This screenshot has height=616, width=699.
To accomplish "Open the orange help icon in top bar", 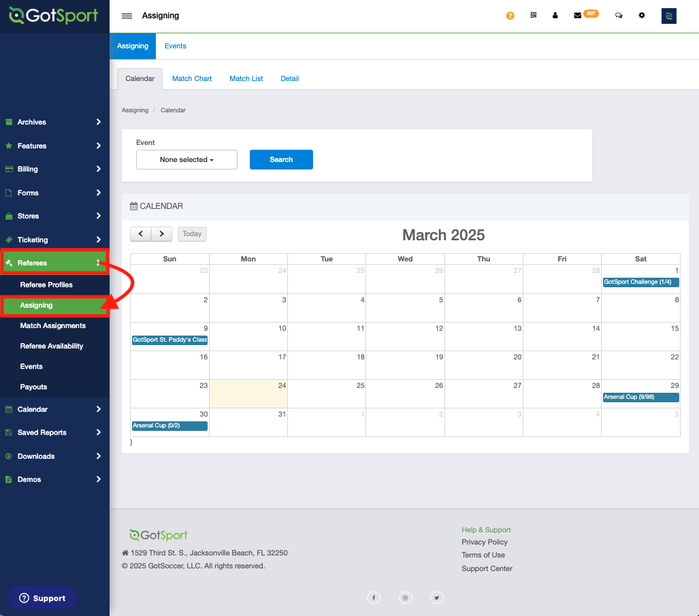I will pos(510,15).
